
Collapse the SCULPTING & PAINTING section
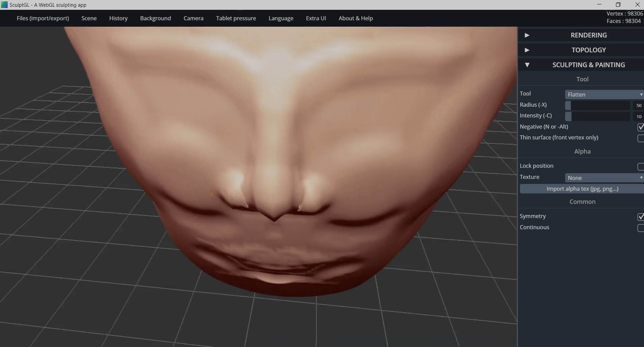tap(527, 65)
